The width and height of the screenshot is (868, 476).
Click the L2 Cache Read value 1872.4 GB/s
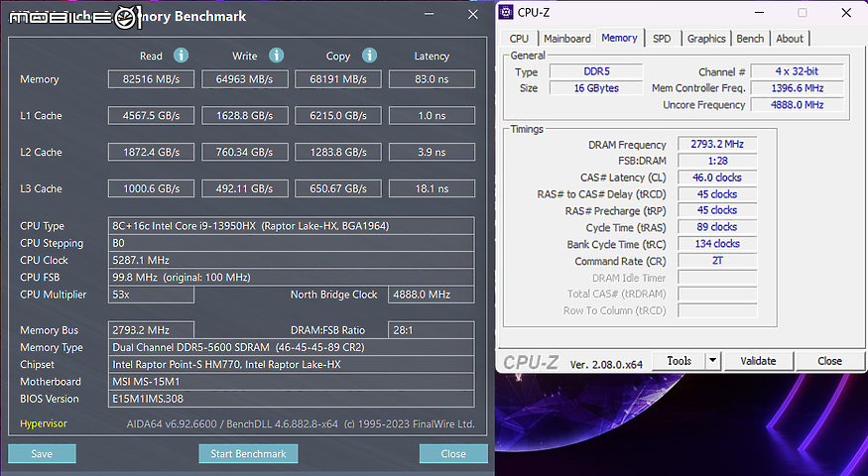[151, 152]
